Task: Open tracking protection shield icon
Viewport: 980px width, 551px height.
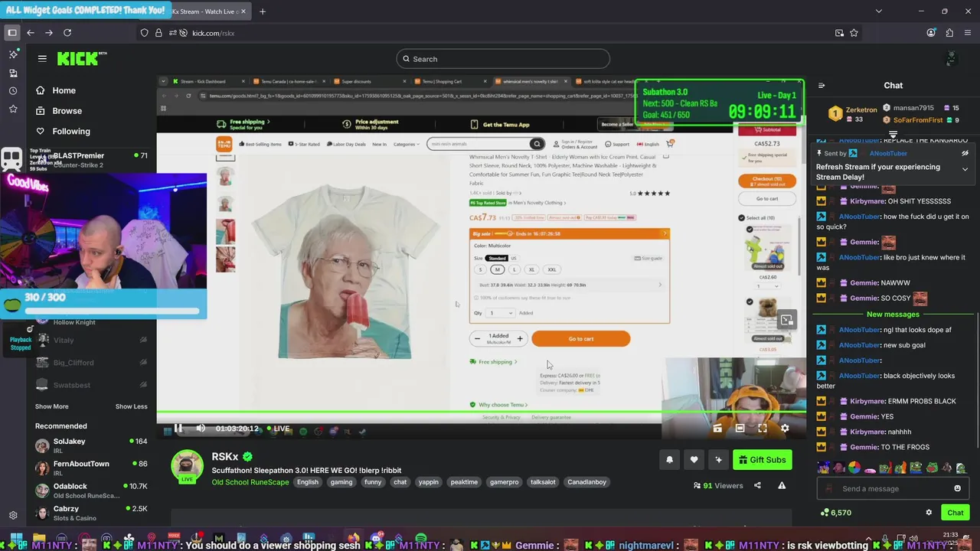Action: click(144, 33)
